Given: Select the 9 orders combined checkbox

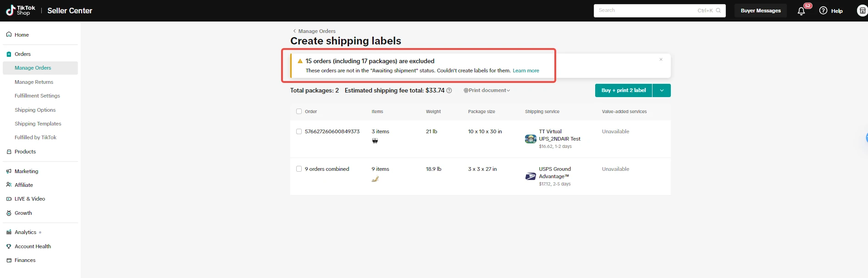Looking at the screenshot, I should pyautogui.click(x=299, y=169).
